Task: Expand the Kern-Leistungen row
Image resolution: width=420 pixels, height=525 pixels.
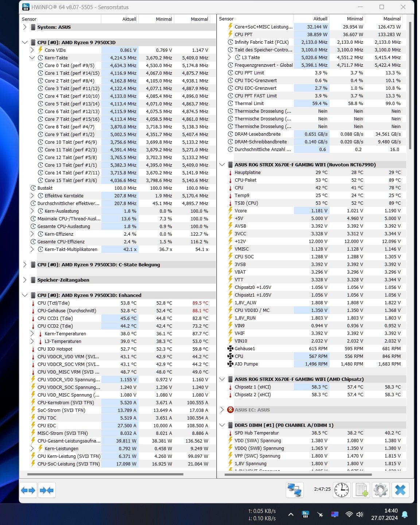Action: [x=32, y=448]
